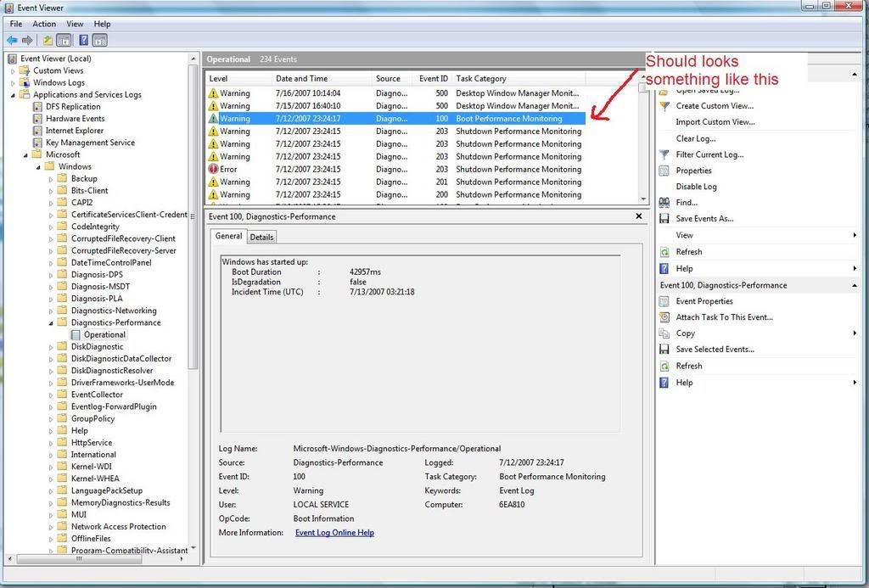
Task: Click the Find binoculars icon
Action: tap(665, 203)
